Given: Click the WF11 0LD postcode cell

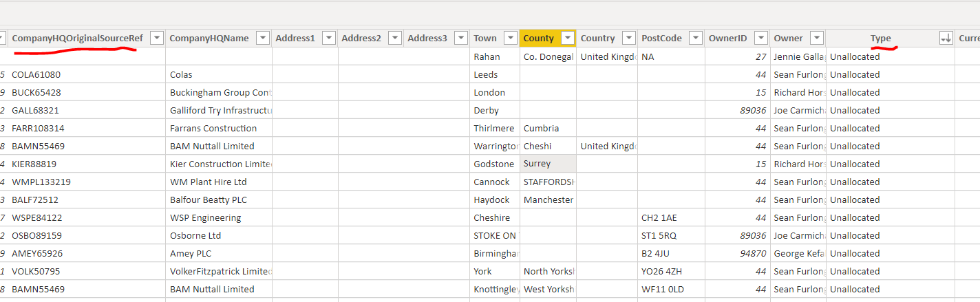Looking at the screenshot, I should tap(671, 289).
